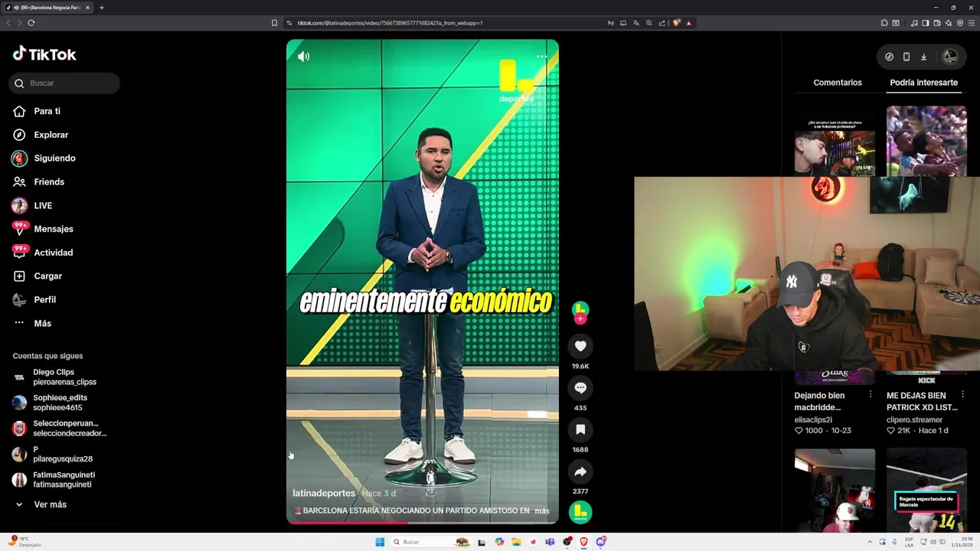Open options for the ME DEJAS BIEN PATRICK video

click(962, 395)
